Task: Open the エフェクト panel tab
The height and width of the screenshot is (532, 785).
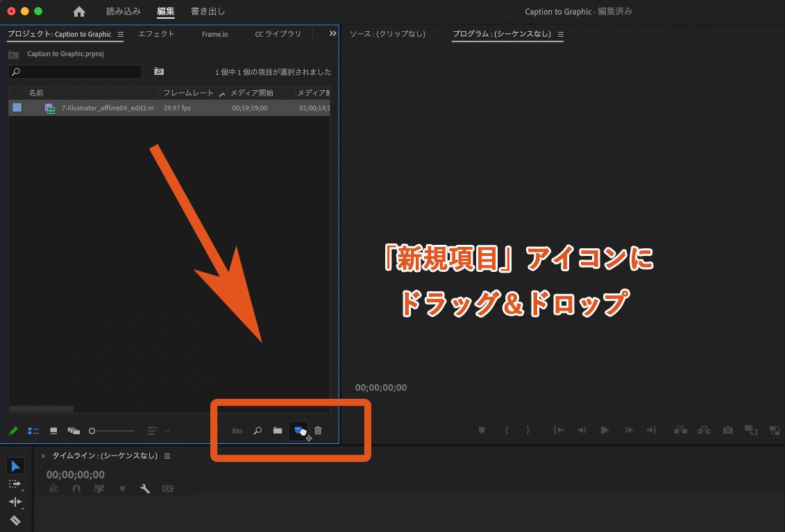Action: click(156, 33)
